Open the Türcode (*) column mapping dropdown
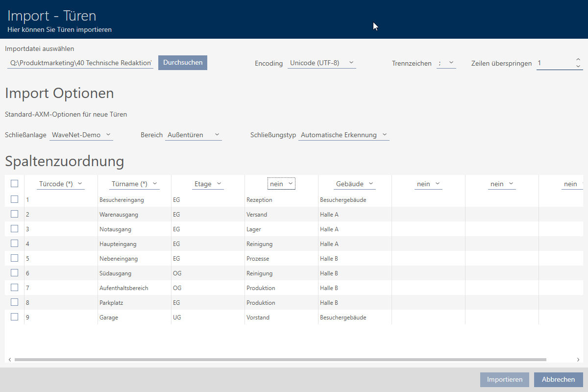Screen dimensions: 588x392 pos(61,184)
